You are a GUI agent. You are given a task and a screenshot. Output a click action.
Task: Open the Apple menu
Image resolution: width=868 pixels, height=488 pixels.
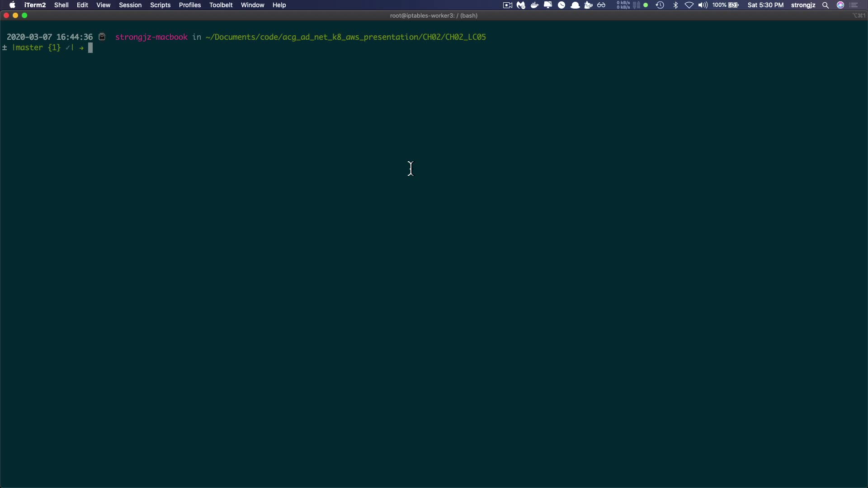tap(12, 5)
